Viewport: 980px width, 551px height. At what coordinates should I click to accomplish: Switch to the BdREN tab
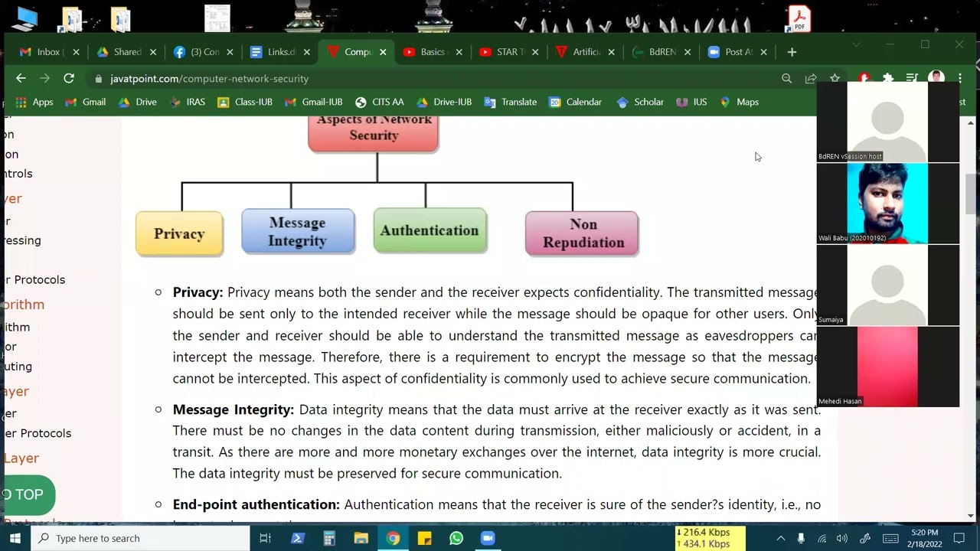661,52
